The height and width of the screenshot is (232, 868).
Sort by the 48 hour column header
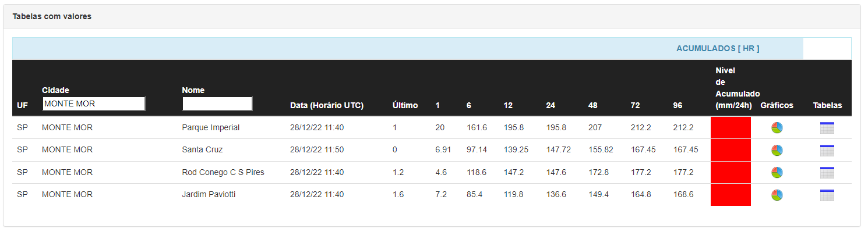tap(593, 106)
